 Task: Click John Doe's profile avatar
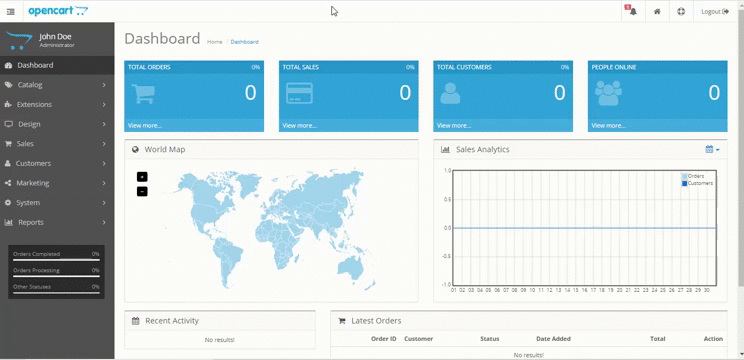point(19,40)
